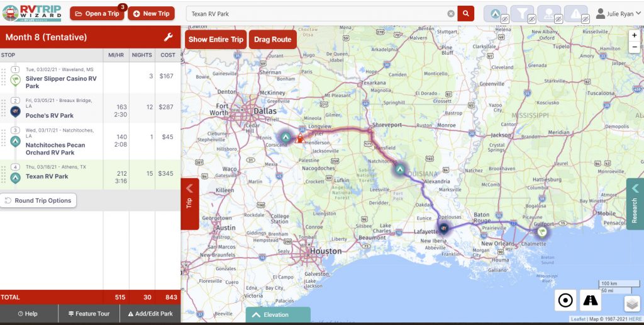
Task: Click Open a Trip button
Action: pos(97,14)
